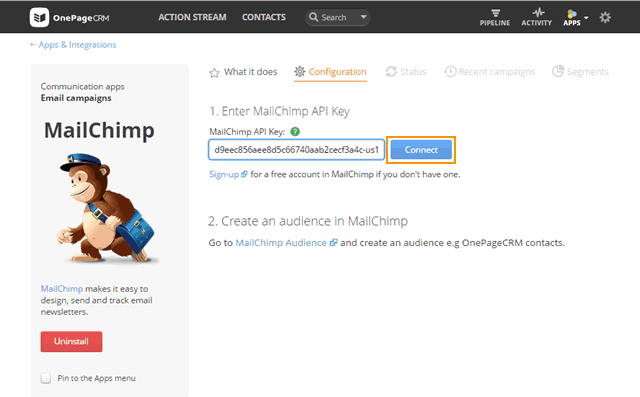Switch to the What it does tab
The width and height of the screenshot is (640, 397).
coord(243,72)
